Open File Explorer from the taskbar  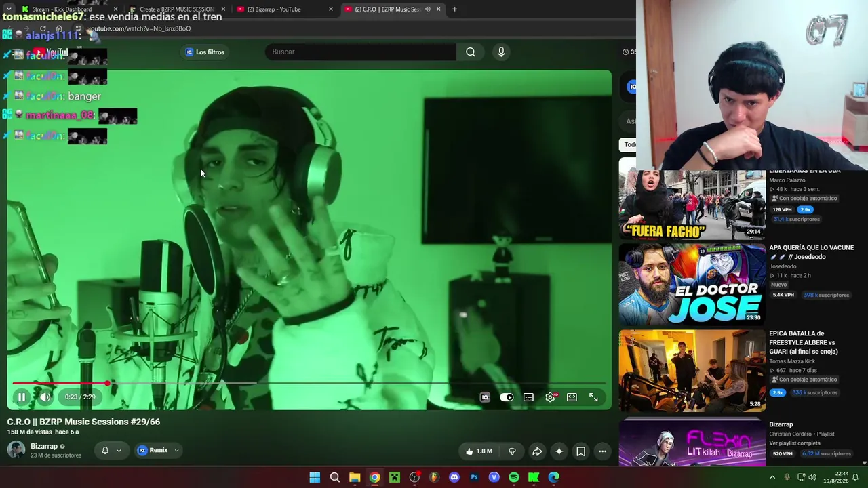tap(355, 477)
